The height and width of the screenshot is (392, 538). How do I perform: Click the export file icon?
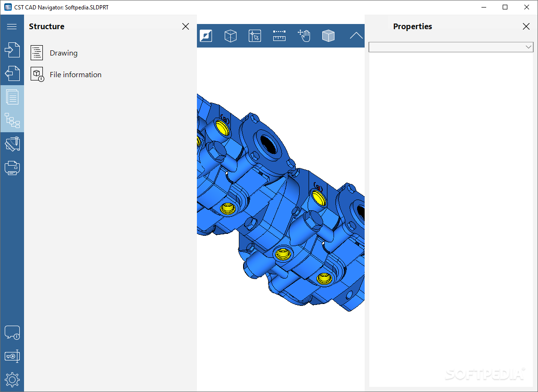(12, 73)
